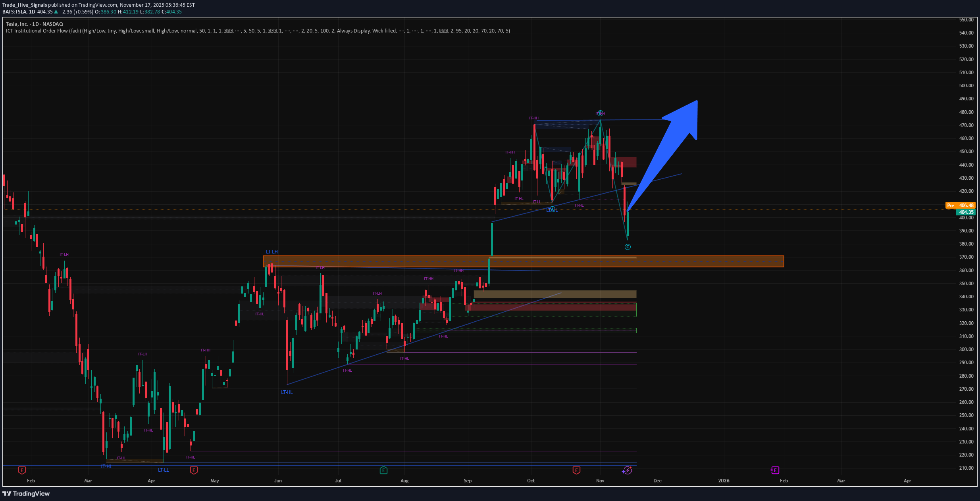Click the 1D timeframe label in the header
This screenshot has height=501, width=980.
click(x=32, y=12)
